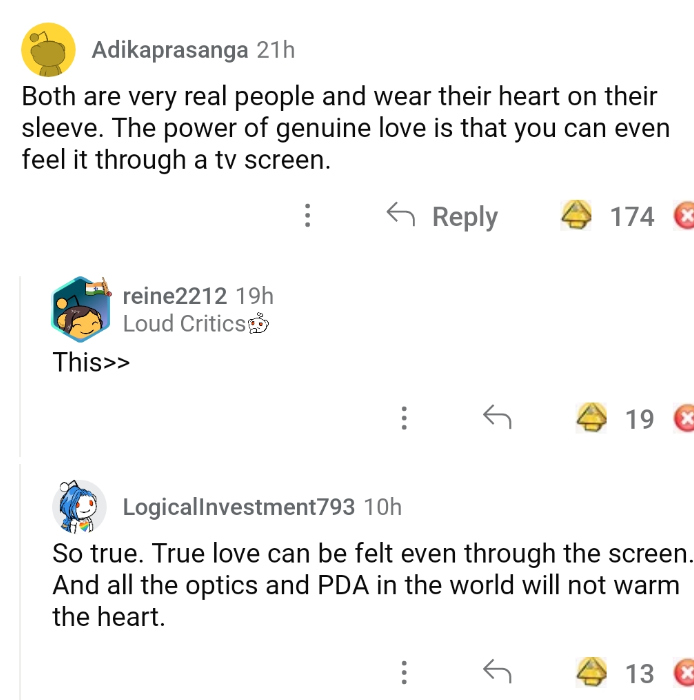Click reply arrow on LogicalInvestment793's comment

[497, 672]
